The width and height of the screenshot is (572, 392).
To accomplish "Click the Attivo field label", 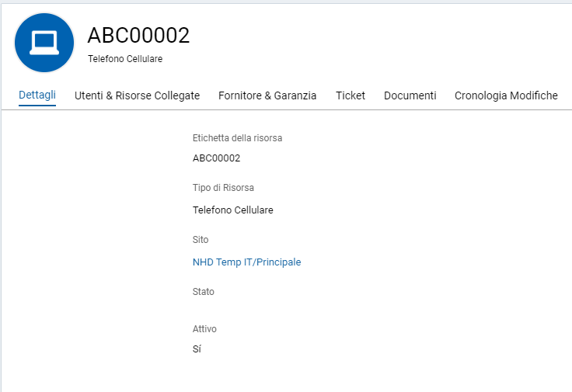I will coord(204,329).
